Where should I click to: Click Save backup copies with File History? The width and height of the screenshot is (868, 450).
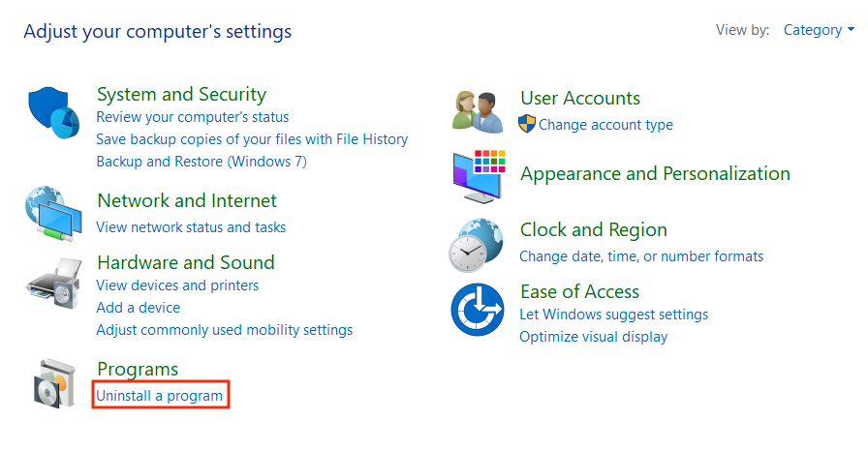tap(252, 139)
